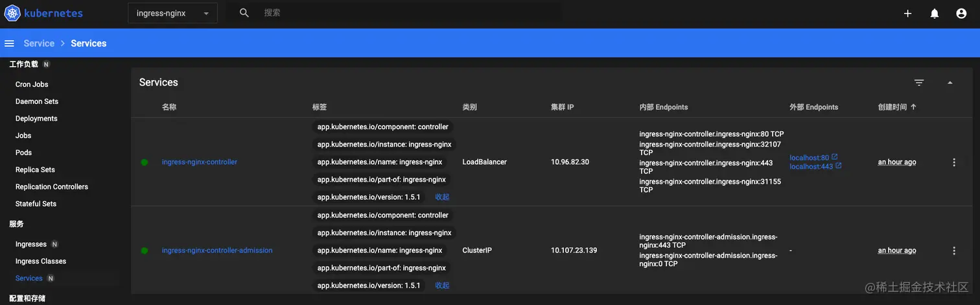Click the Services breadcrumb title
The width and height of the screenshot is (980, 305).
click(89, 43)
